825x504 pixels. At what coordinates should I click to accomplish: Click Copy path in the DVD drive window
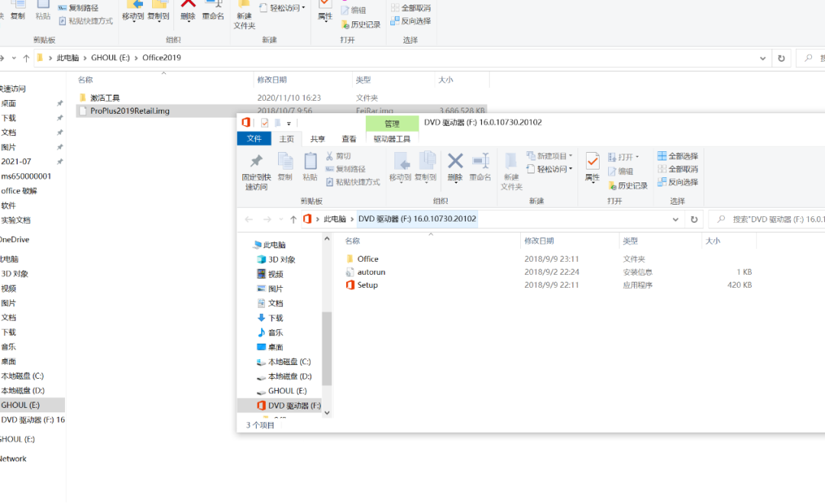tap(346, 169)
